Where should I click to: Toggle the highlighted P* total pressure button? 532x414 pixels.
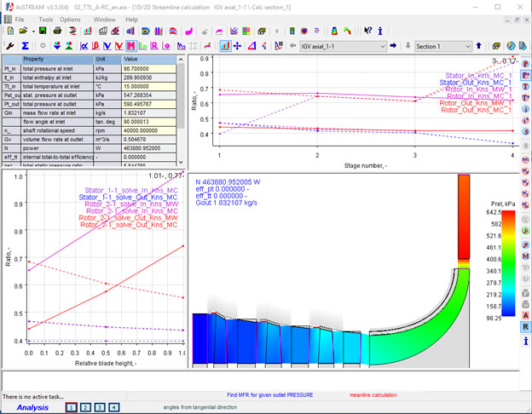point(525,75)
